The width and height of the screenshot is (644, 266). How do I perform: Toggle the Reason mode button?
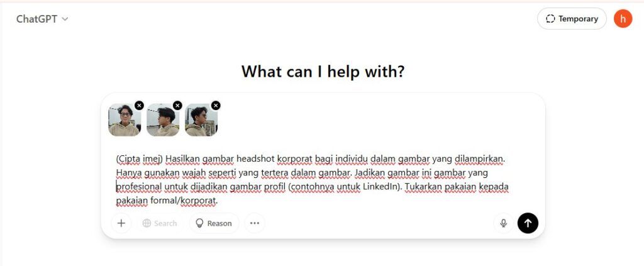click(214, 223)
